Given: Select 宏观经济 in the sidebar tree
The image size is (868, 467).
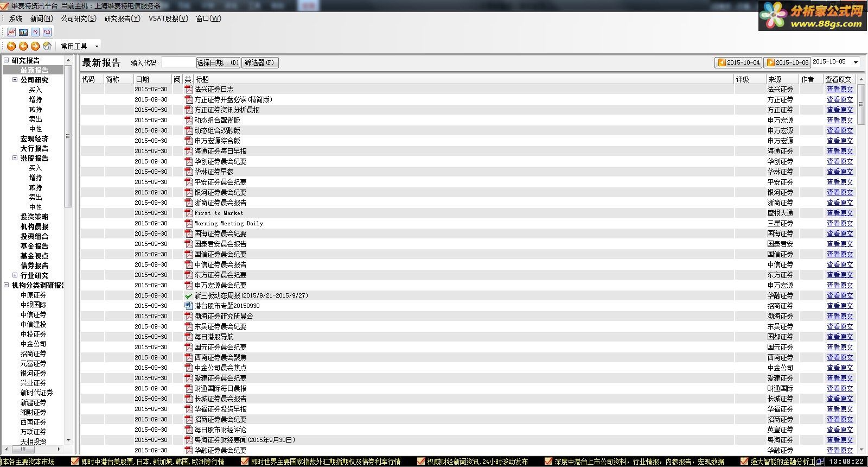Looking at the screenshot, I should click(34, 138).
